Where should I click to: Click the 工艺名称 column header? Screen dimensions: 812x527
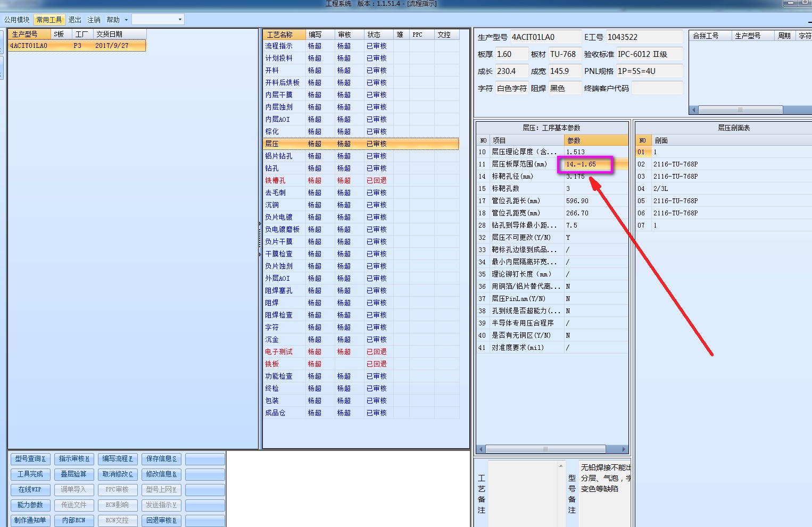(284, 35)
